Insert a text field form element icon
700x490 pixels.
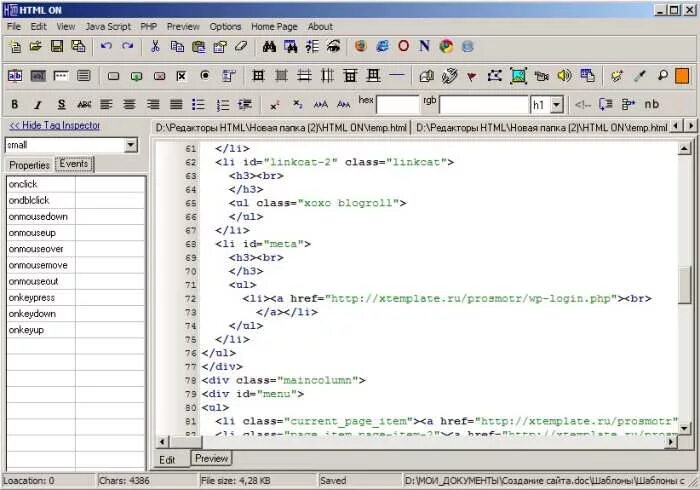pos(15,76)
